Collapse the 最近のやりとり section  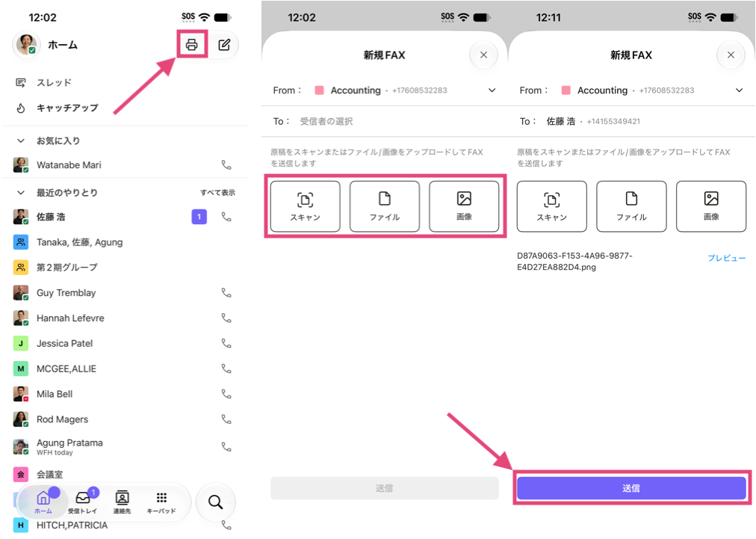tap(21, 193)
